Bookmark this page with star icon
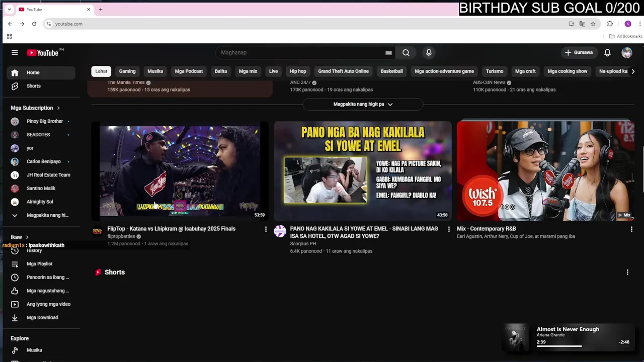This screenshot has height=362, width=644. coord(593,24)
